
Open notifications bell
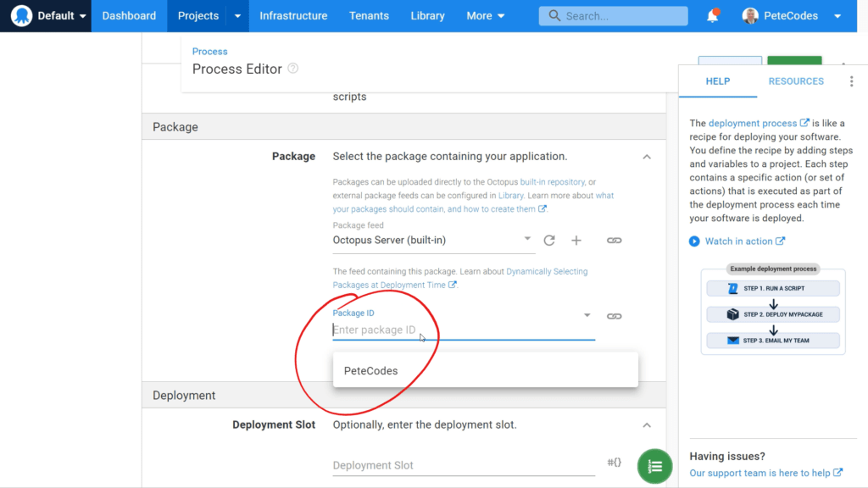(712, 16)
